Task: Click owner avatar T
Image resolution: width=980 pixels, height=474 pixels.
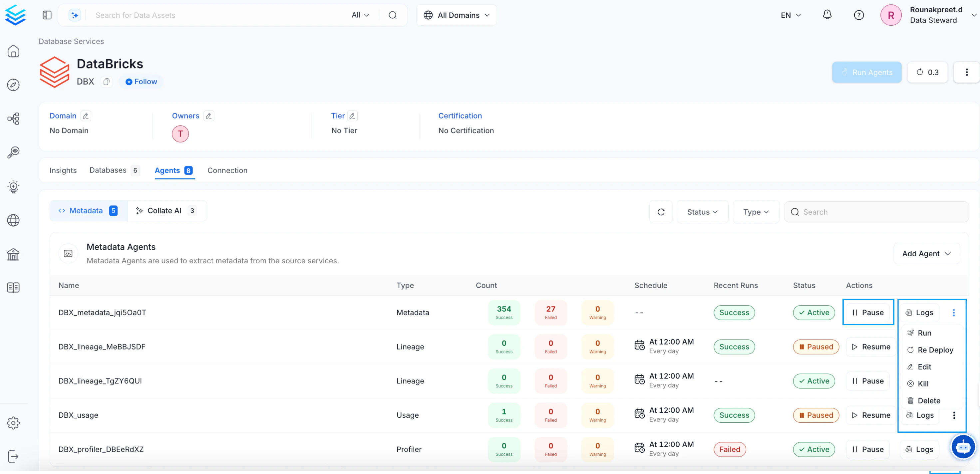Action: pos(180,134)
